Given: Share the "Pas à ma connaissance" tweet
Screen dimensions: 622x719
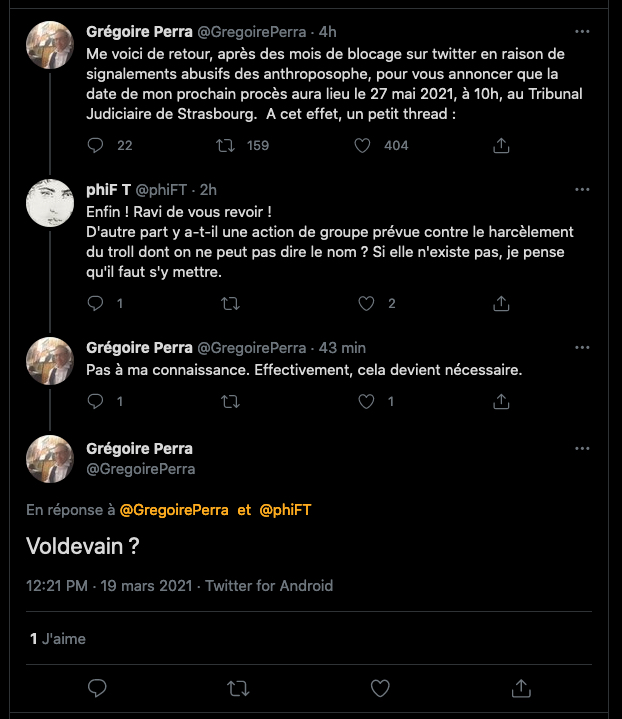Looking at the screenshot, I should click(501, 401).
